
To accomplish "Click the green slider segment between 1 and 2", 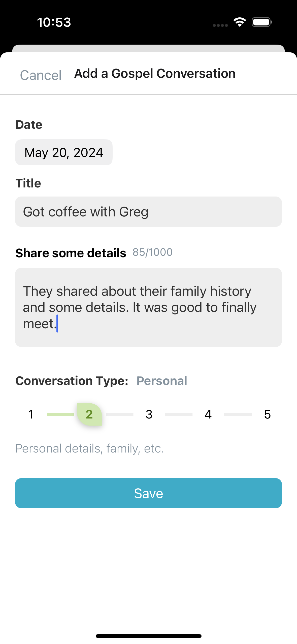I will (x=60, y=414).
